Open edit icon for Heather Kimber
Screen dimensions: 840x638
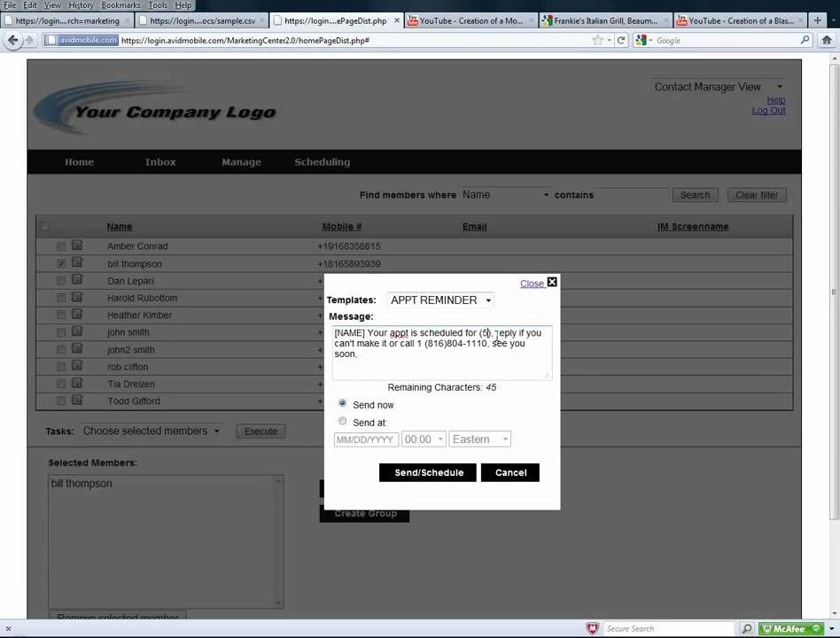77,314
